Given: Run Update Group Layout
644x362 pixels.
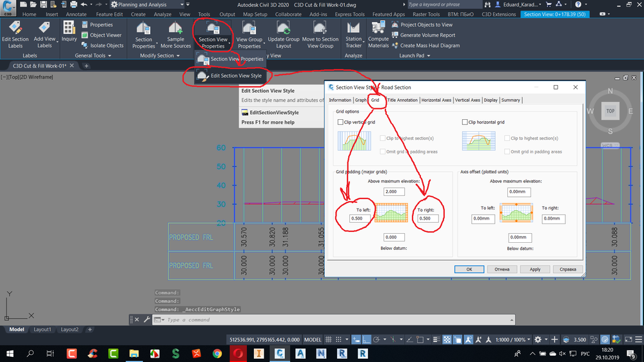Looking at the screenshot, I should coord(284,35).
